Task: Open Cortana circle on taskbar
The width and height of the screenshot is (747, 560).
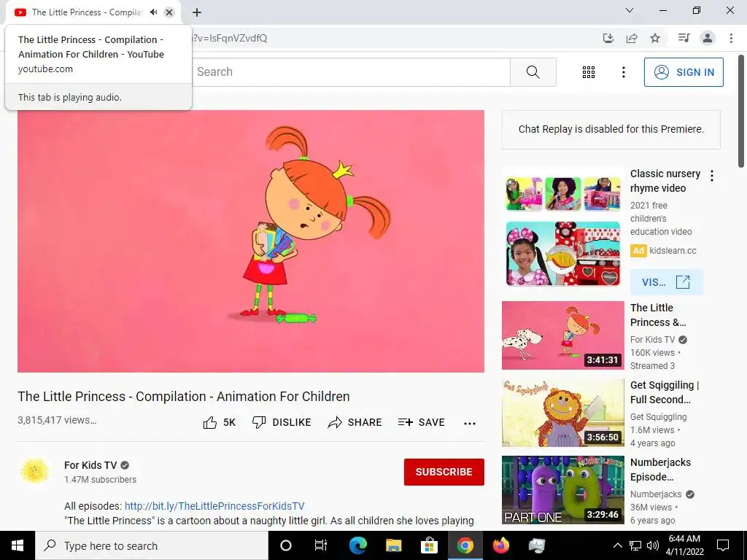Action: click(286, 545)
